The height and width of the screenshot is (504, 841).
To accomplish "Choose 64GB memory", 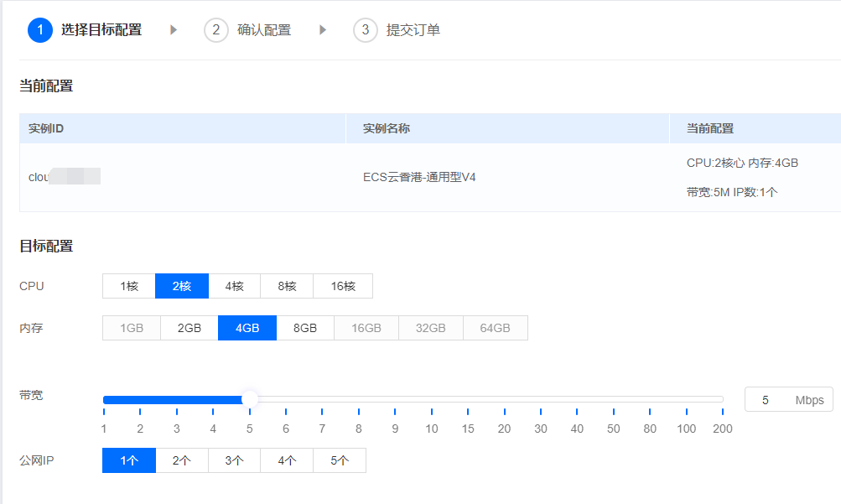I will [495, 327].
